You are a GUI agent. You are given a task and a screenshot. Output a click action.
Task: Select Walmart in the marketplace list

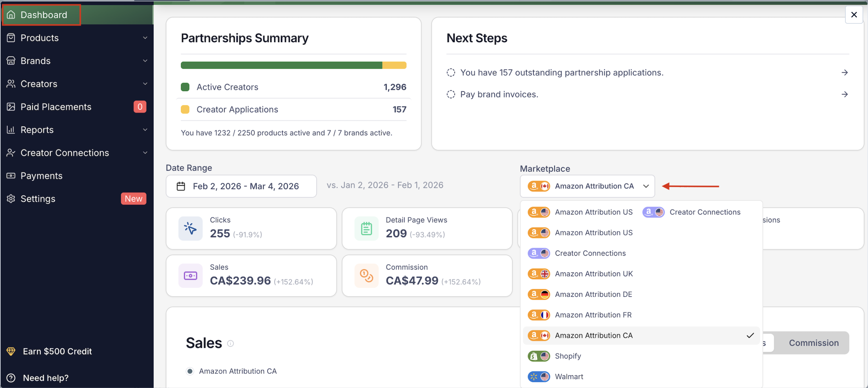569,377
